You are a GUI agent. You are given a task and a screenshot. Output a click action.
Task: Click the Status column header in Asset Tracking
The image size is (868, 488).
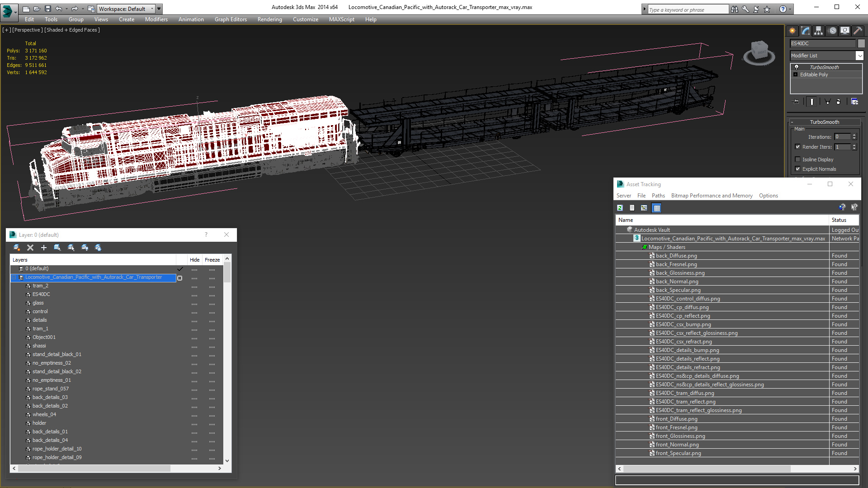[844, 220]
